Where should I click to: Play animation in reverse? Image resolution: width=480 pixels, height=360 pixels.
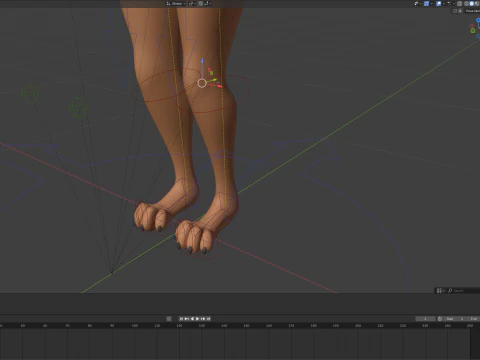pyautogui.click(x=192, y=319)
